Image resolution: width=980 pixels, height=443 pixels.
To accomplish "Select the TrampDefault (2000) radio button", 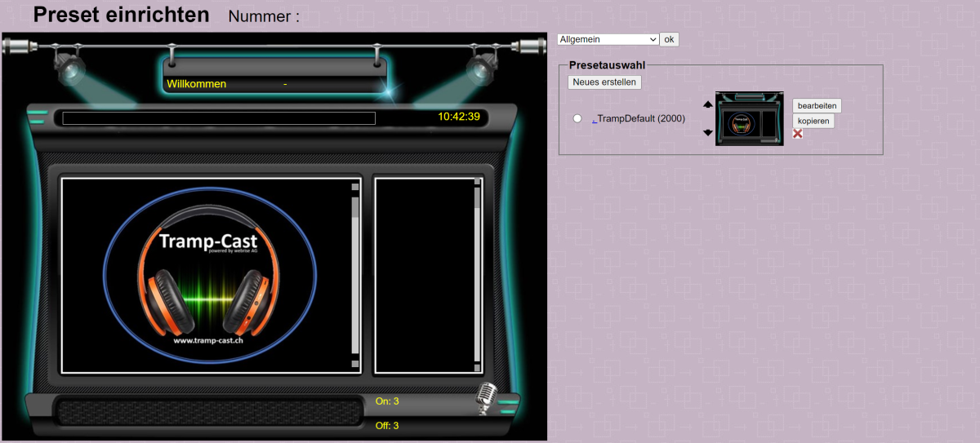I will (577, 119).
